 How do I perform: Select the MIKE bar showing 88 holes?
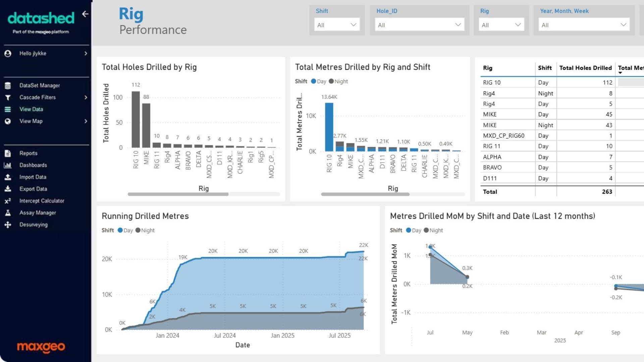pyautogui.click(x=146, y=125)
